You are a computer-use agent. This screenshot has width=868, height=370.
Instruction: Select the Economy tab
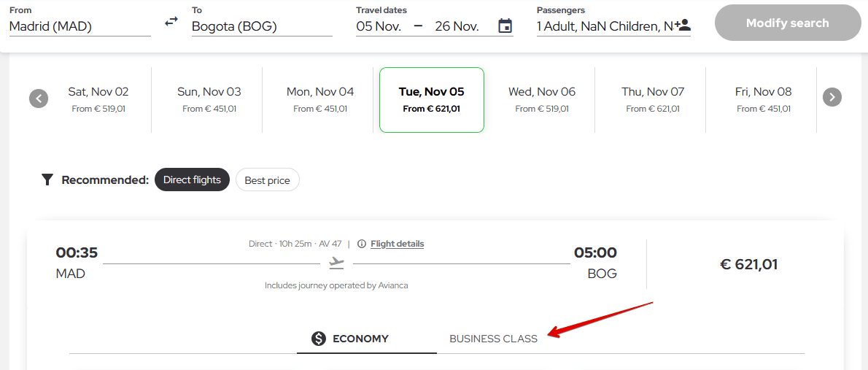pos(360,339)
